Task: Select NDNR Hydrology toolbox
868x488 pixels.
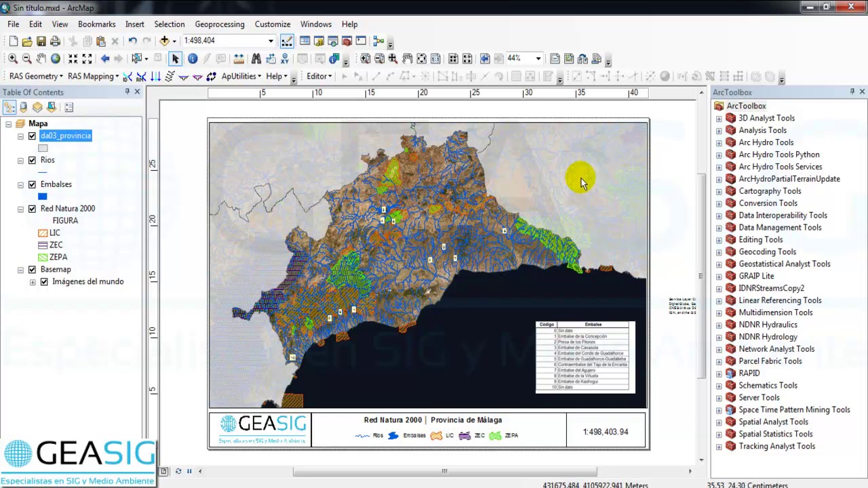Action: (768, 337)
